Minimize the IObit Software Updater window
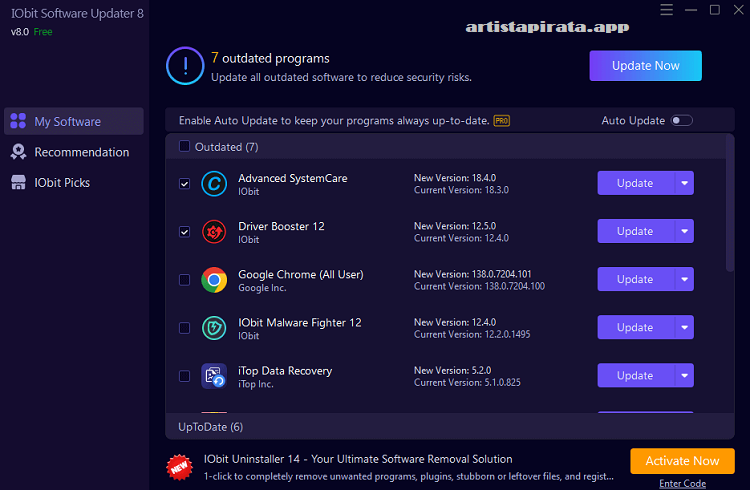The width and height of the screenshot is (750, 490). (x=691, y=10)
